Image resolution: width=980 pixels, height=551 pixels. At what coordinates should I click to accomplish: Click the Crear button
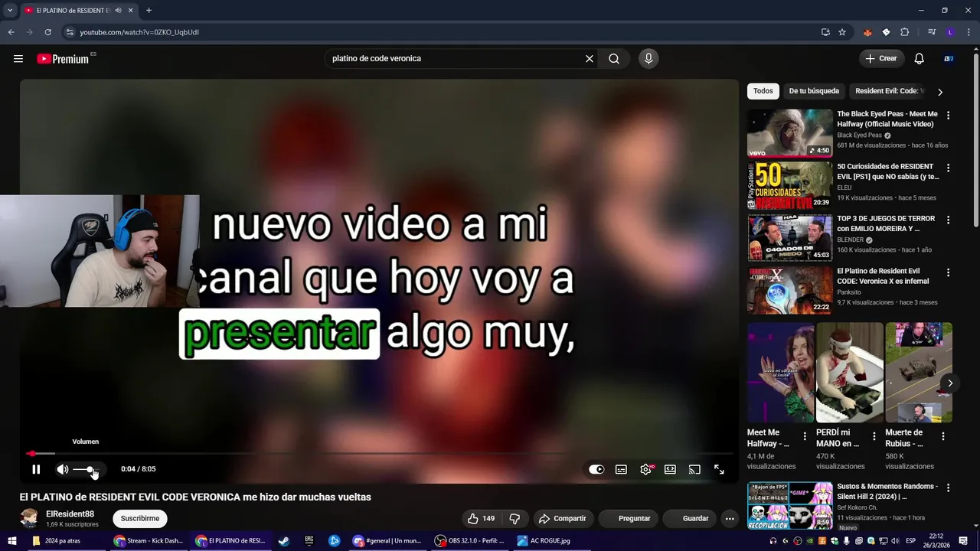(x=881, y=58)
